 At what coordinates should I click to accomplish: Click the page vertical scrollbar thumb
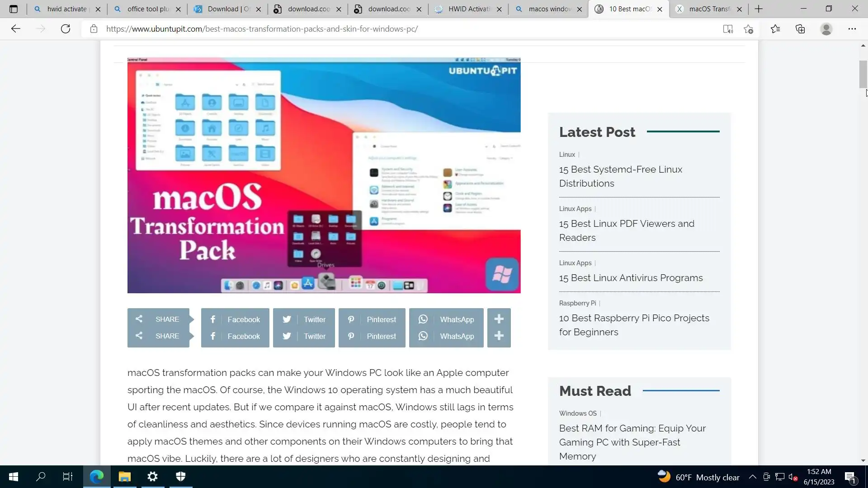(x=863, y=74)
